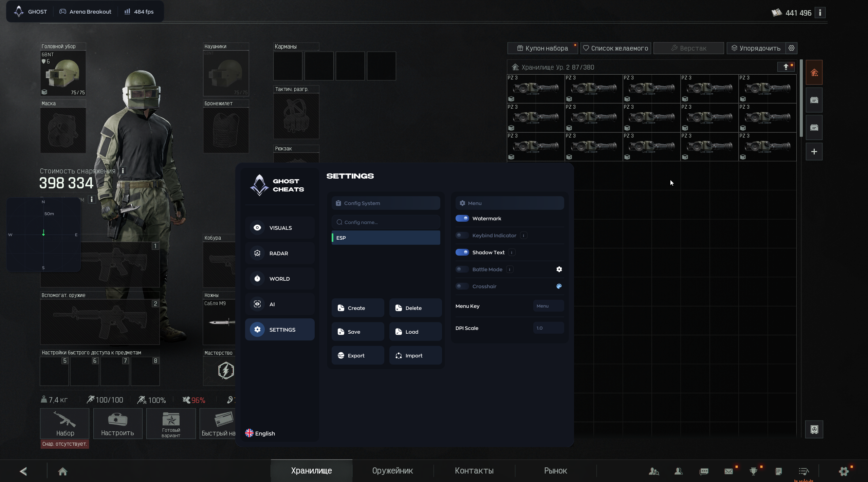Click the Export config button
Image resolution: width=868 pixels, height=482 pixels.
click(x=358, y=355)
